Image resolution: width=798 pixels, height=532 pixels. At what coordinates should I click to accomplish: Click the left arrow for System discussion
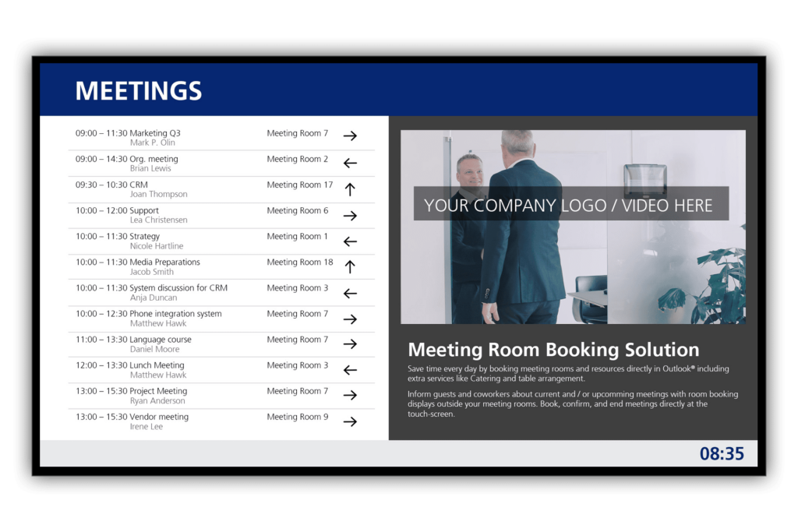tap(350, 293)
